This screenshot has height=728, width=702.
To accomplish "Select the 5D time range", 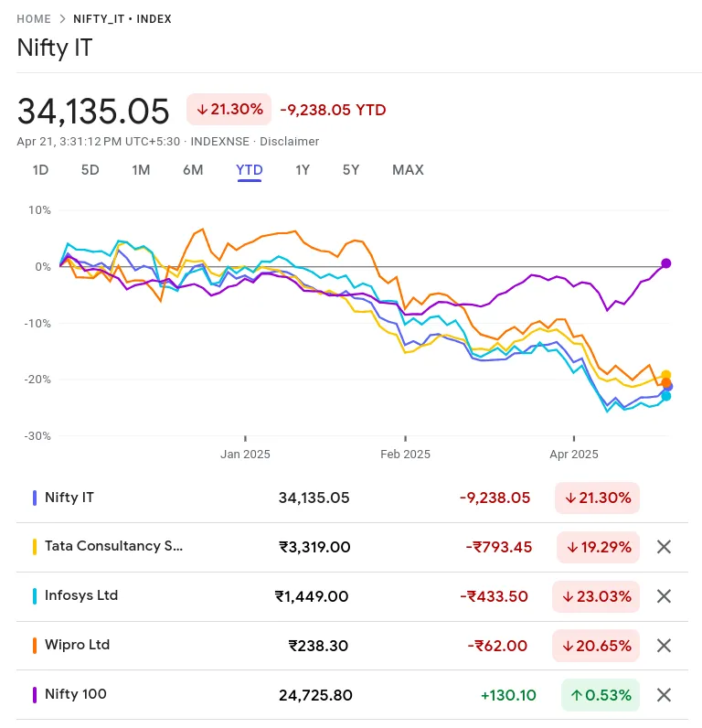I will 90,170.
